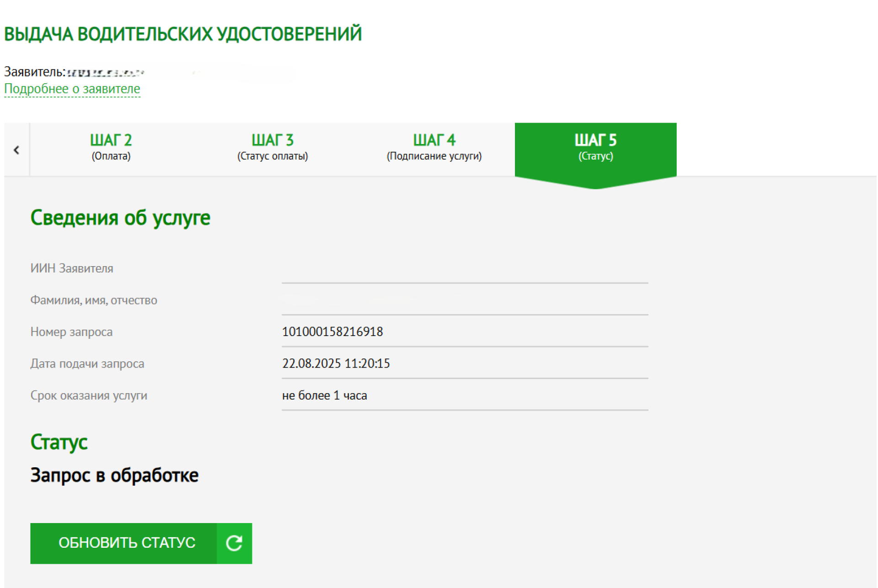Click Срок оказания услуги label
The width and height of the screenshot is (878, 588).
[x=89, y=396]
